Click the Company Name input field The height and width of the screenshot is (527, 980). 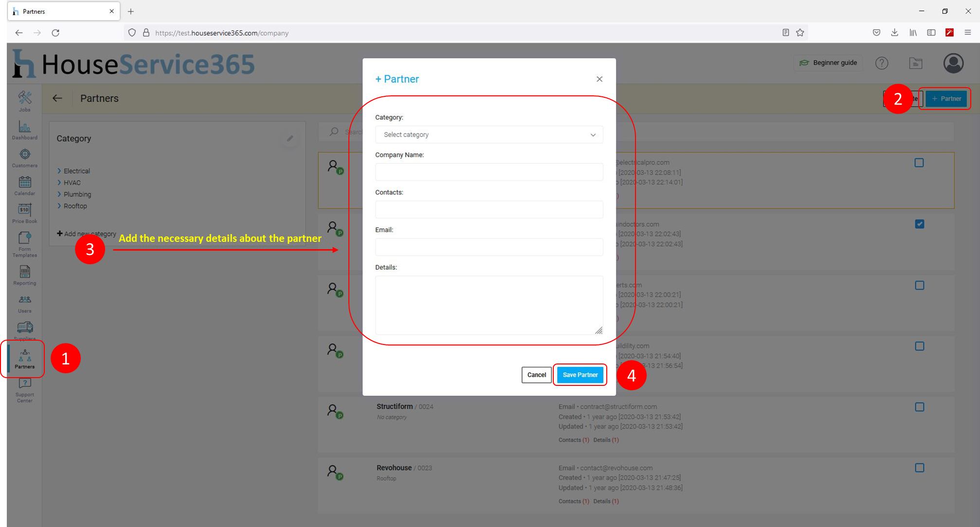[x=489, y=172]
